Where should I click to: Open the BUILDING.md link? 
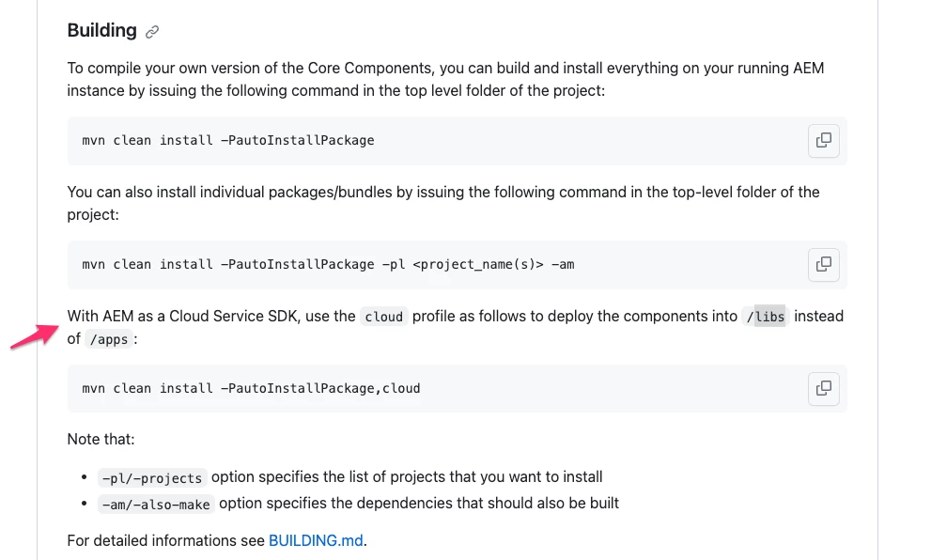click(x=316, y=541)
